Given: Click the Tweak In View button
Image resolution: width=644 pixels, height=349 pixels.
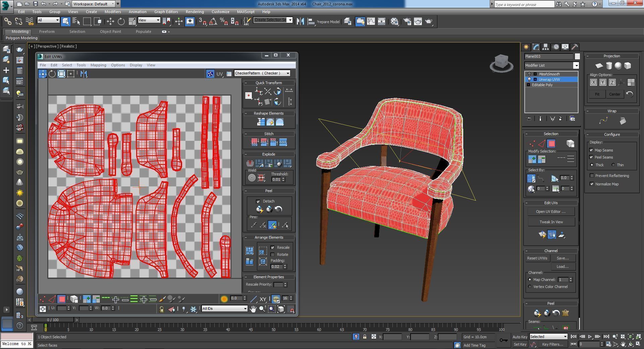Looking at the screenshot, I should (x=551, y=222).
